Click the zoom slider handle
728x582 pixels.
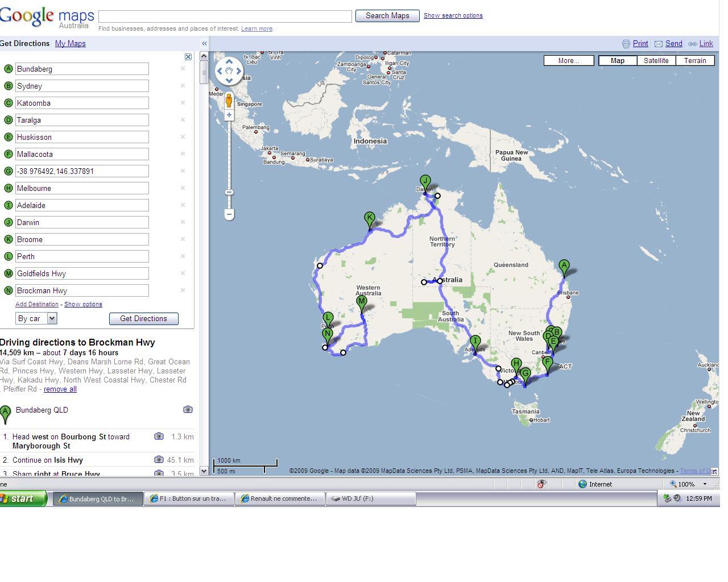point(229,192)
